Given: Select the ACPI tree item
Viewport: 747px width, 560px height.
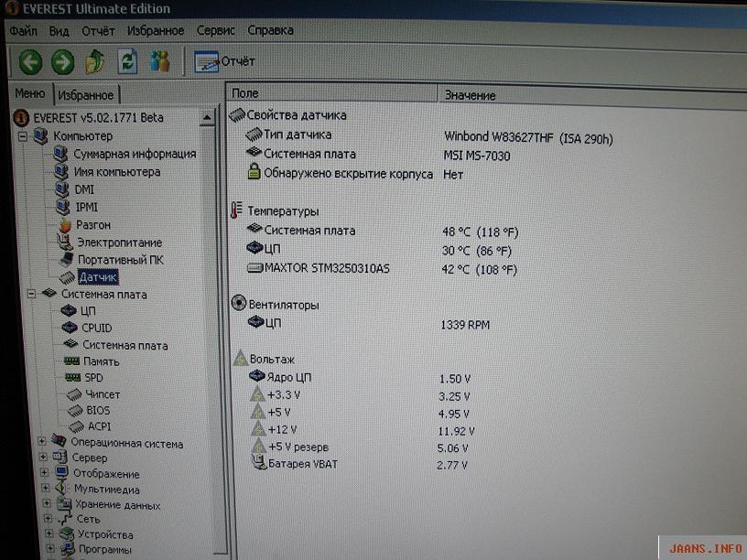Looking at the screenshot, I should 99,426.
